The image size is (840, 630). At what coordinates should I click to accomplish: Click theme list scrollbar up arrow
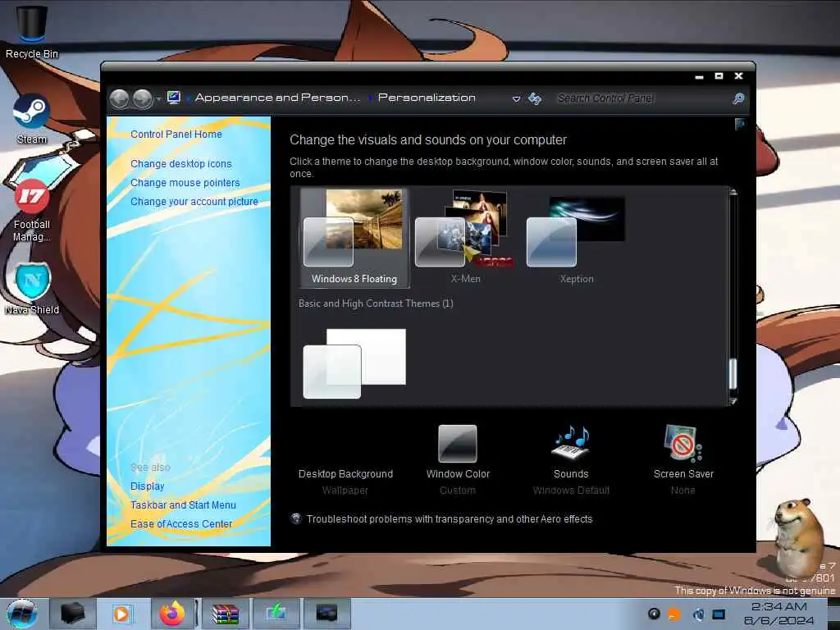tap(733, 192)
